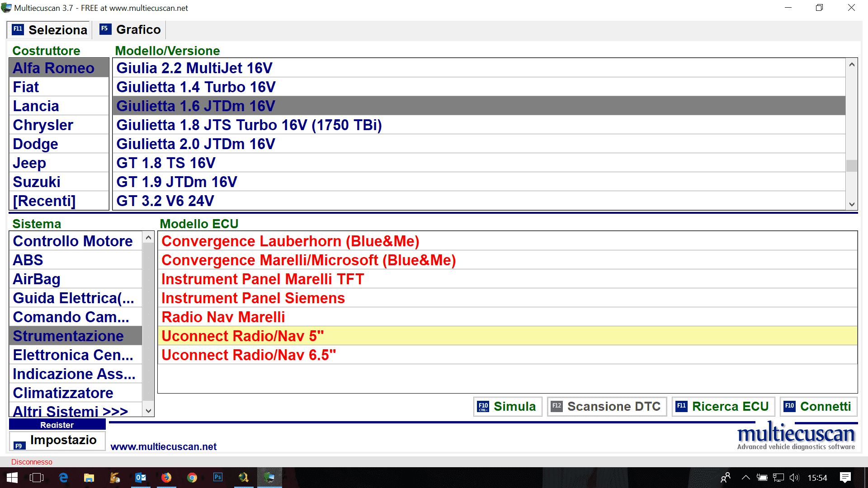This screenshot has width=868, height=488.
Task: Select Giulia 2.2 MultiJet 16V model
Action: click(479, 68)
